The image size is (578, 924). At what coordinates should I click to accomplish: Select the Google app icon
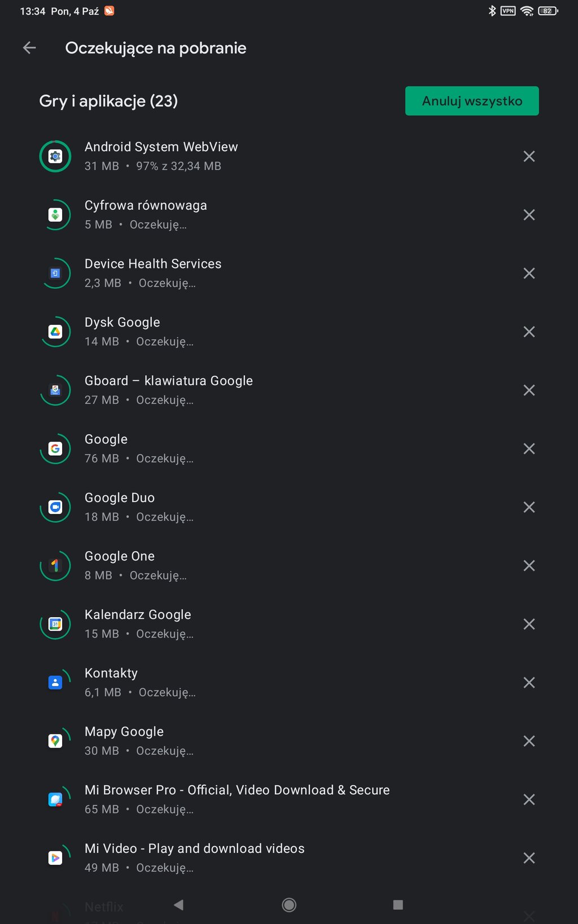[55, 449]
